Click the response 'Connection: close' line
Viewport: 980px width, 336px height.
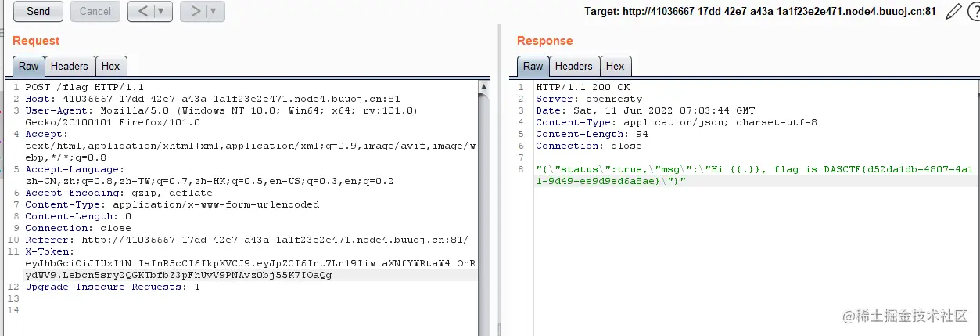coord(589,146)
